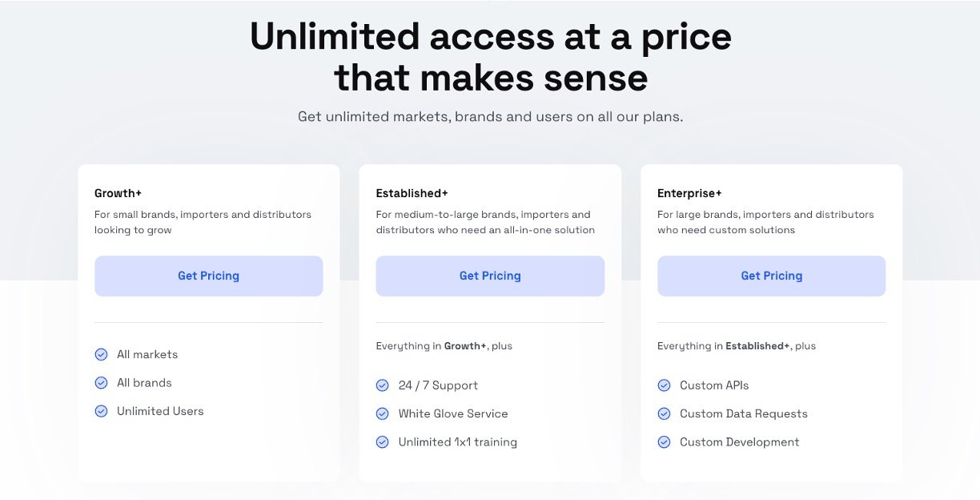The height and width of the screenshot is (500, 980).
Task: Select the Established+ plan title
Action: coord(412,193)
